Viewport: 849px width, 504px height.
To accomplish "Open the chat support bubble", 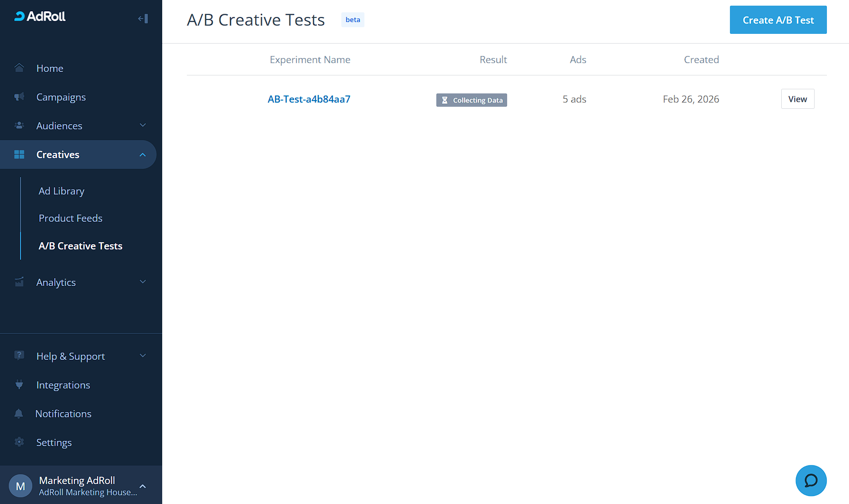I will click(x=811, y=481).
